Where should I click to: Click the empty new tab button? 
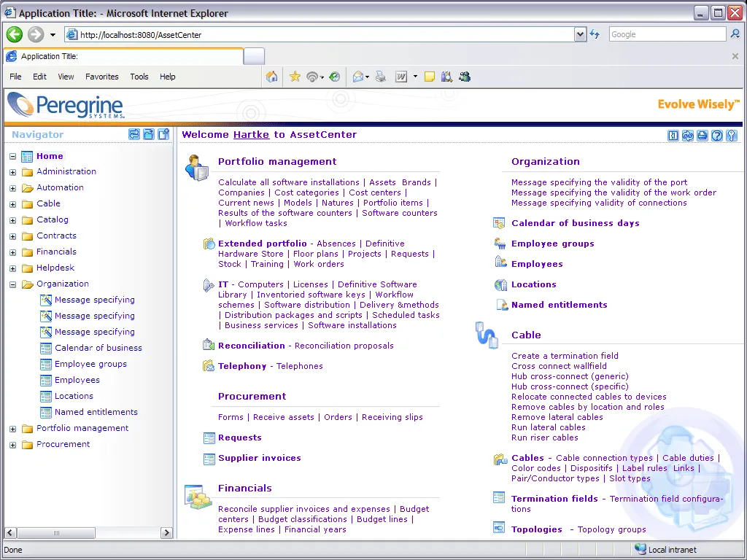click(254, 56)
